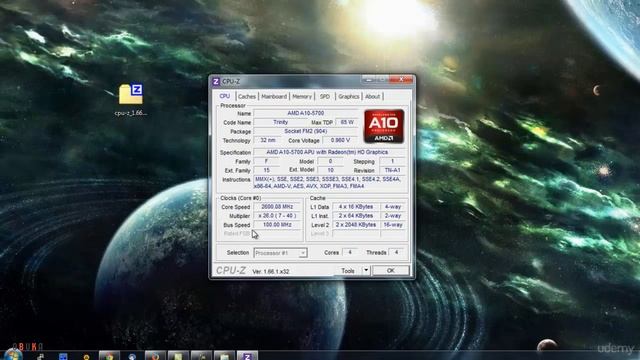Click the L1 Inst. value 2 x 64 KBytes
The image size is (640, 360).
356,216
